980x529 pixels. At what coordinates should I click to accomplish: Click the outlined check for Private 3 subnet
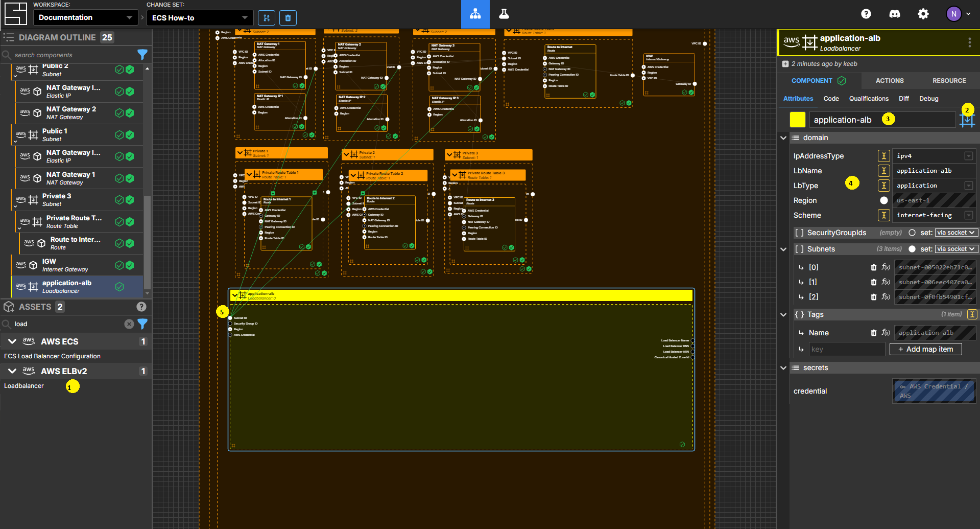tap(119, 200)
